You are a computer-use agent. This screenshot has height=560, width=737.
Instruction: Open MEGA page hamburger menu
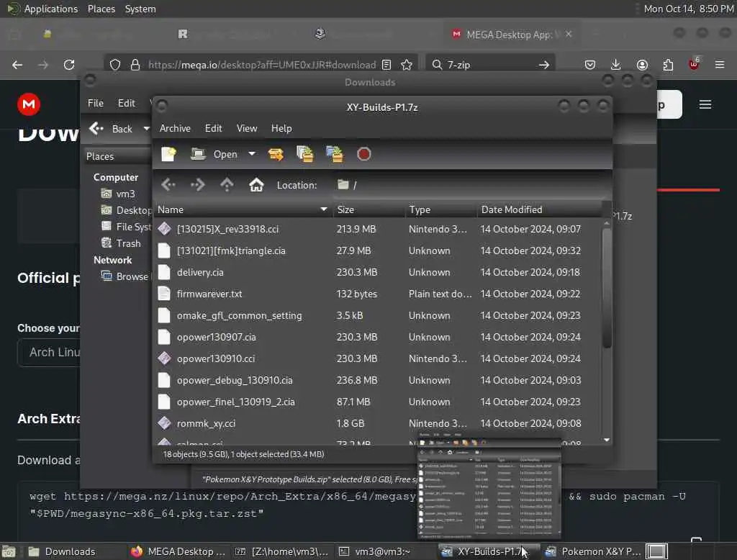pyautogui.click(x=705, y=104)
